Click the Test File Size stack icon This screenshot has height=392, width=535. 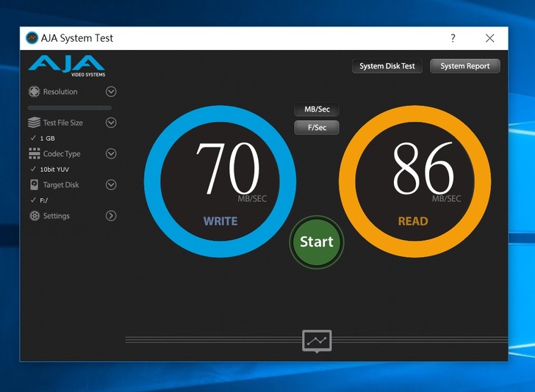pyautogui.click(x=34, y=123)
